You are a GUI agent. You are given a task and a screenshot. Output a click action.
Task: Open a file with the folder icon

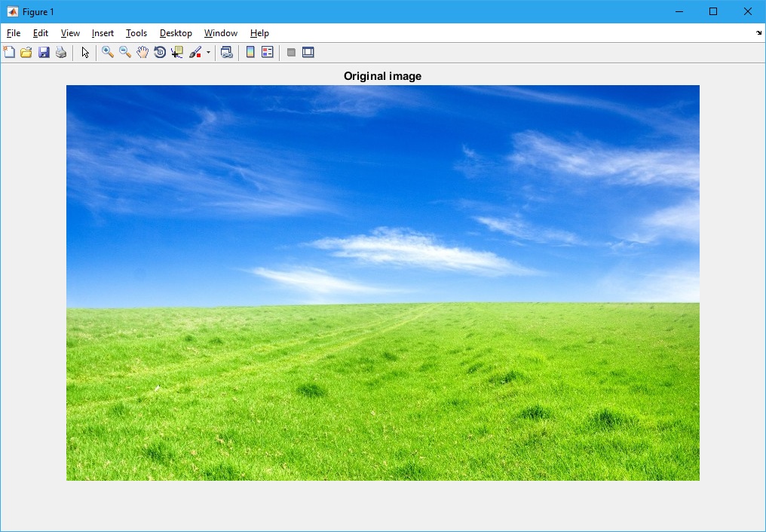(26, 53)
